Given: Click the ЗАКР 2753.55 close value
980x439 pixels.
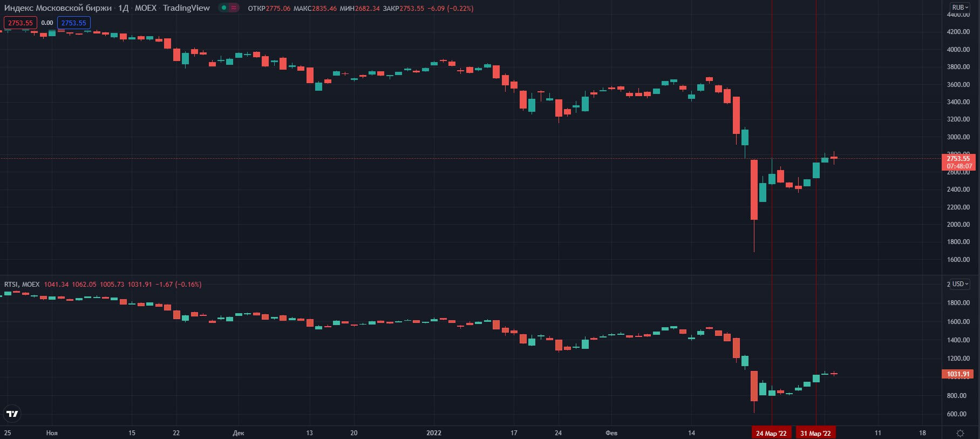Looking at the screenshot, I should 403,8.
